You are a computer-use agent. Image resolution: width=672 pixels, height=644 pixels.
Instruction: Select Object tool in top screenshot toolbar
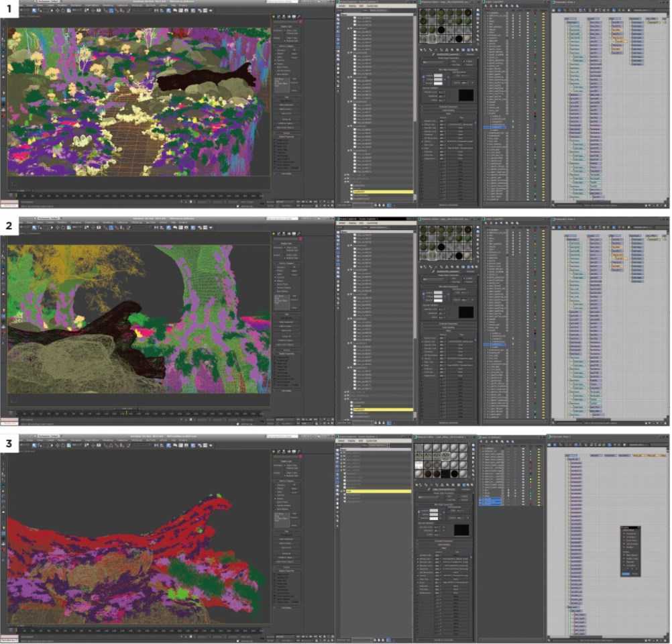pyautogui.click(x=34, y=10)
